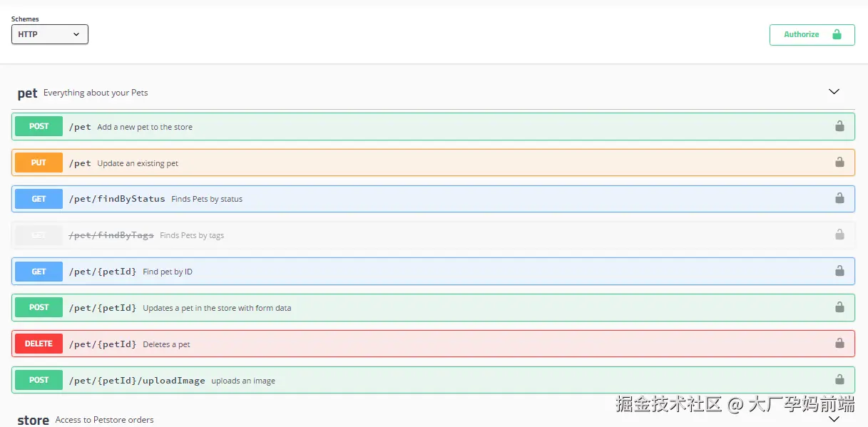Click the store section heading
The width and height of the screenshot is (868, 427).
(33, 419)
